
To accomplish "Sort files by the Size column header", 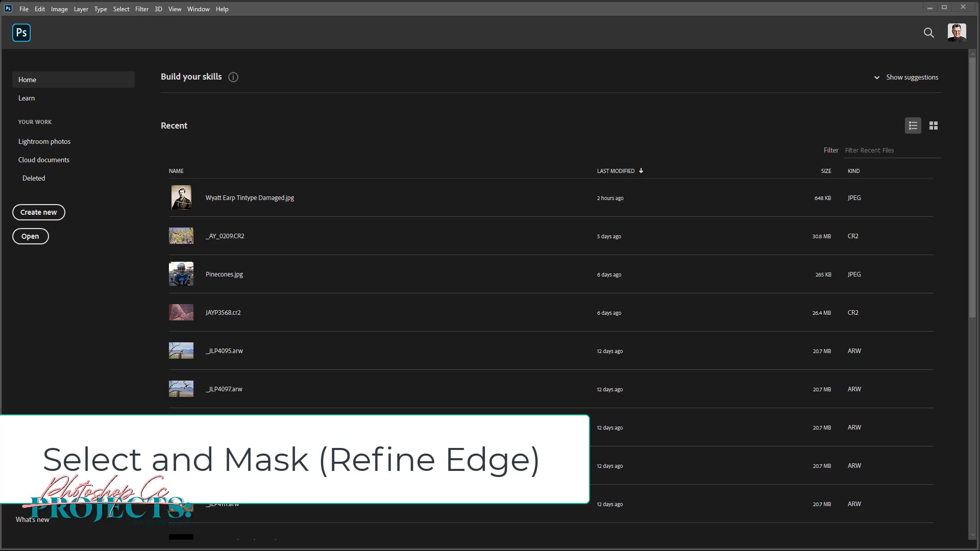I will 825,171.
